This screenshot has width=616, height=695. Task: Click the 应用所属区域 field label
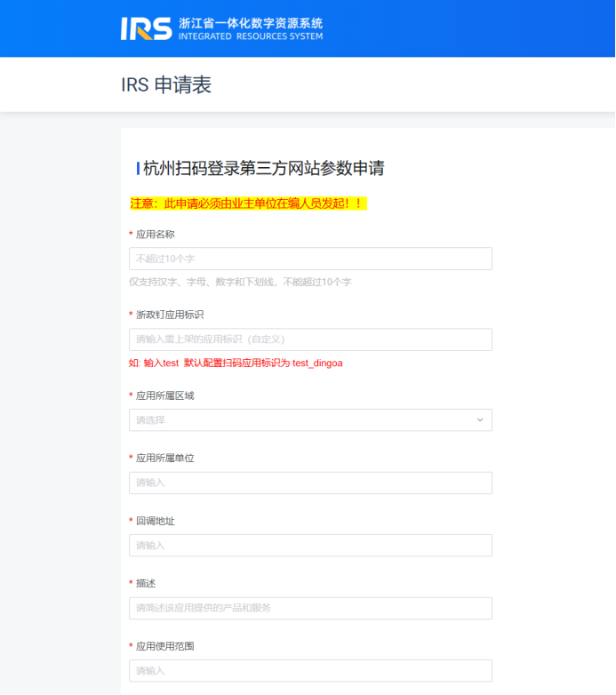pyautogui.click(x=164, y=395)
